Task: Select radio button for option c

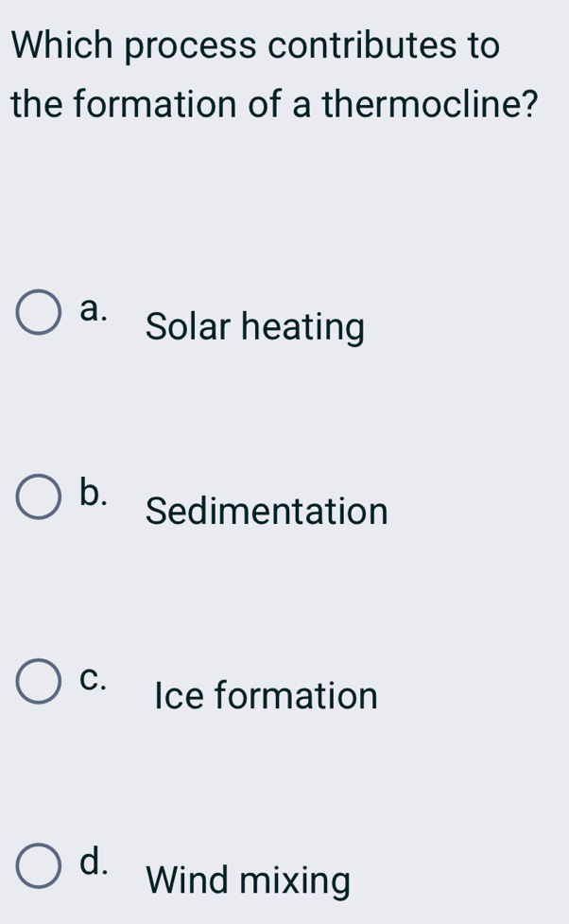Action: pos(38,681)
